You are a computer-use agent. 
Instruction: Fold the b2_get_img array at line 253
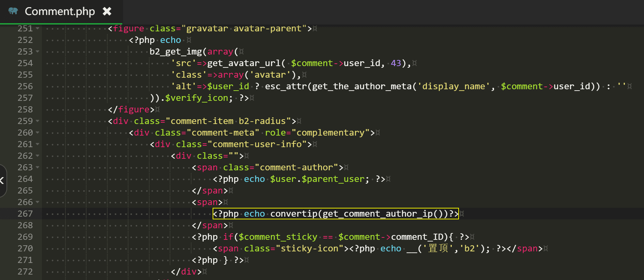click(x=37, y=52)
